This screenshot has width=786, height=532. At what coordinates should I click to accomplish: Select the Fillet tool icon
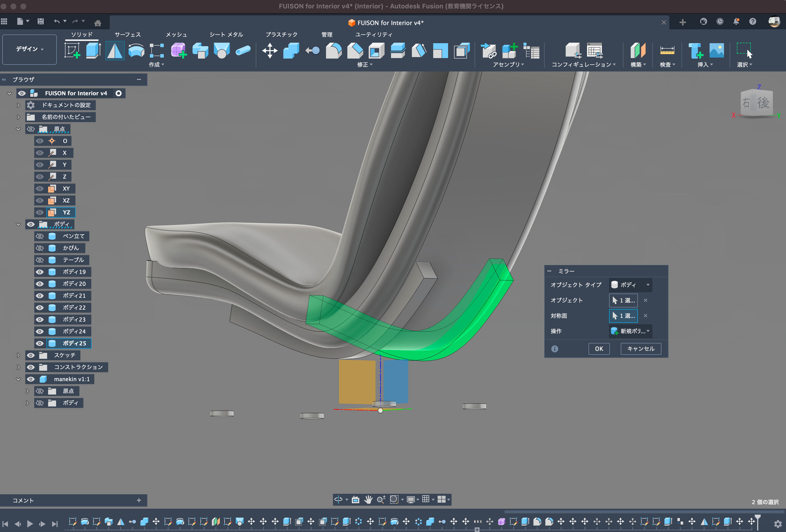[333, 51]
